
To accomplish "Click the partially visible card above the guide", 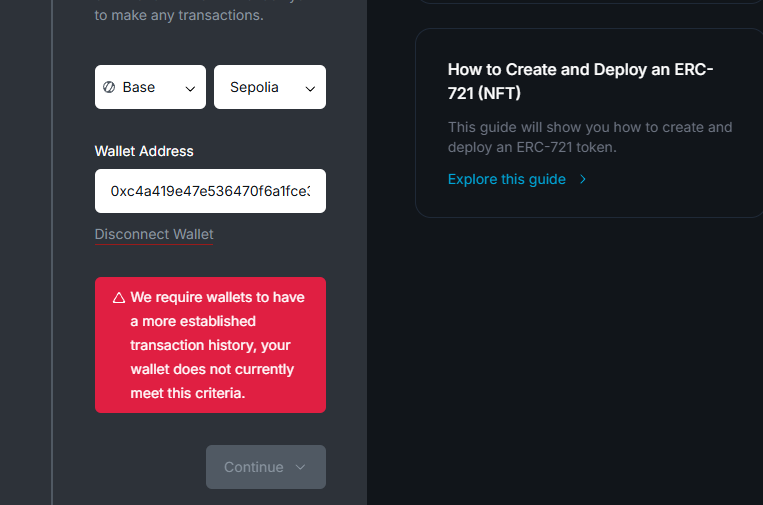I will (x=590, y=3).
